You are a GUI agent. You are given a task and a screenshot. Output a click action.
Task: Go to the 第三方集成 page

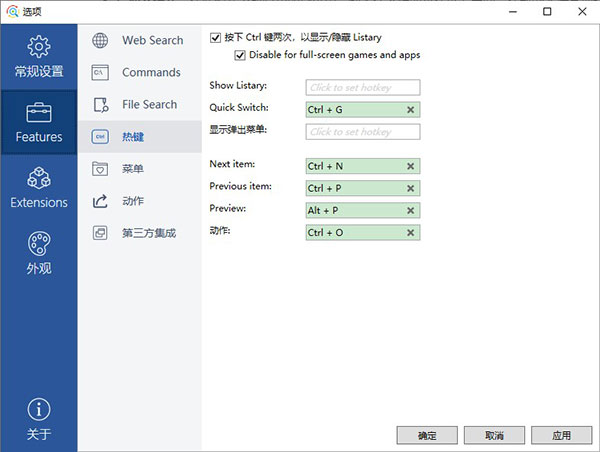[149, 233]
